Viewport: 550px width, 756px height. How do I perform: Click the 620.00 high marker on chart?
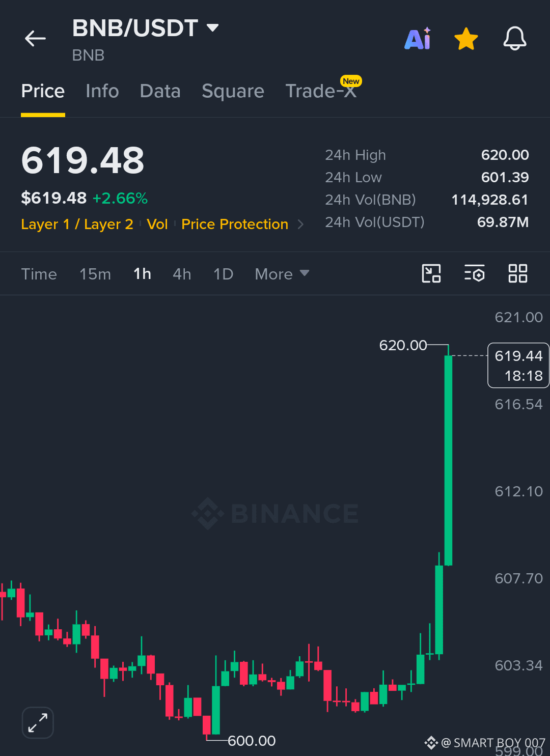click(x=403, y=345)
